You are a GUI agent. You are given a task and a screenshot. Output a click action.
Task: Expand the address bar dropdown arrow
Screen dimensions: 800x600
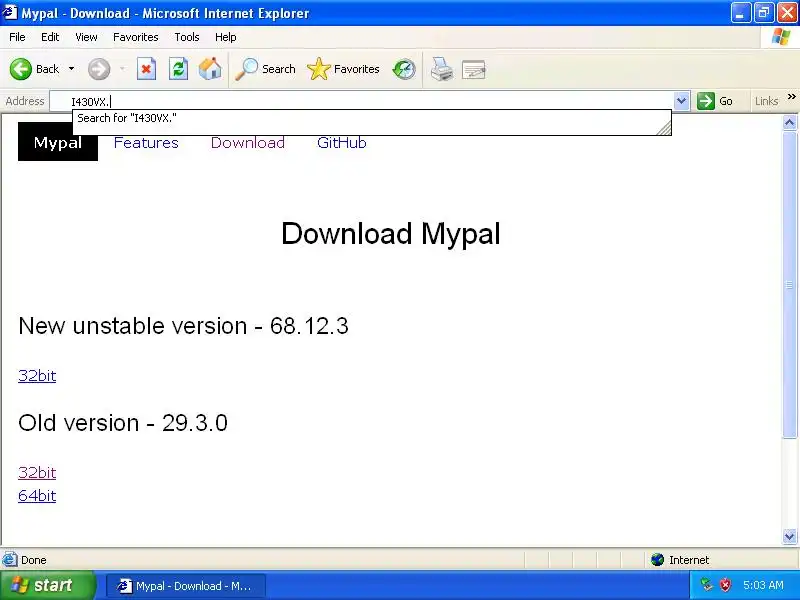point(681,101)
